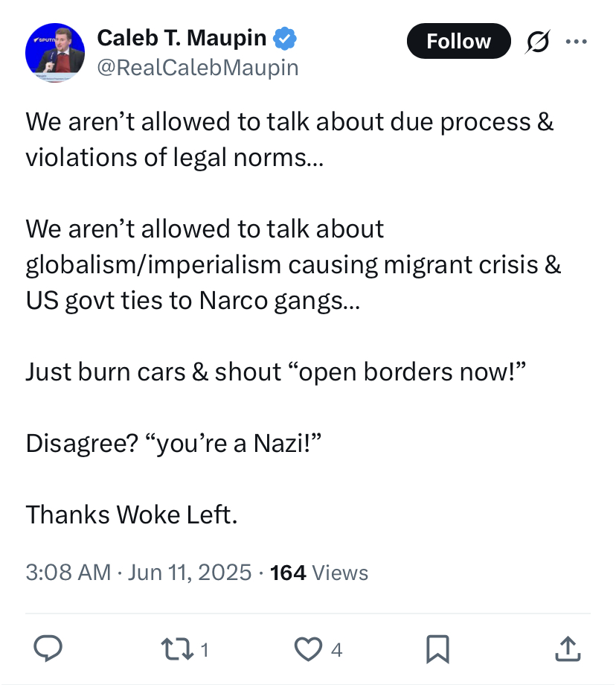Screen dimensions: 616x685
Task: View the 164 Views analytics
Action: coord(319,573)
